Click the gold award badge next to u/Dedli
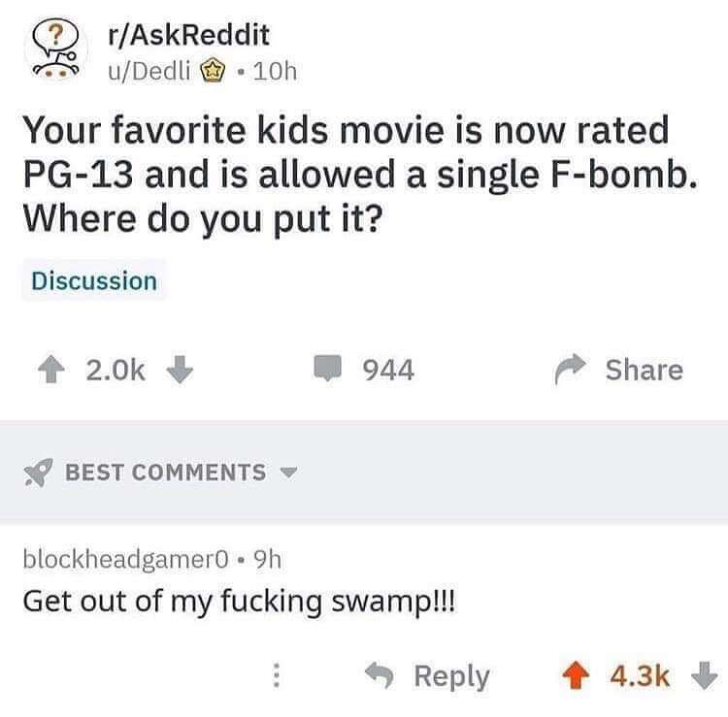This screenshot has width=728, height=717. pos(213,71)
